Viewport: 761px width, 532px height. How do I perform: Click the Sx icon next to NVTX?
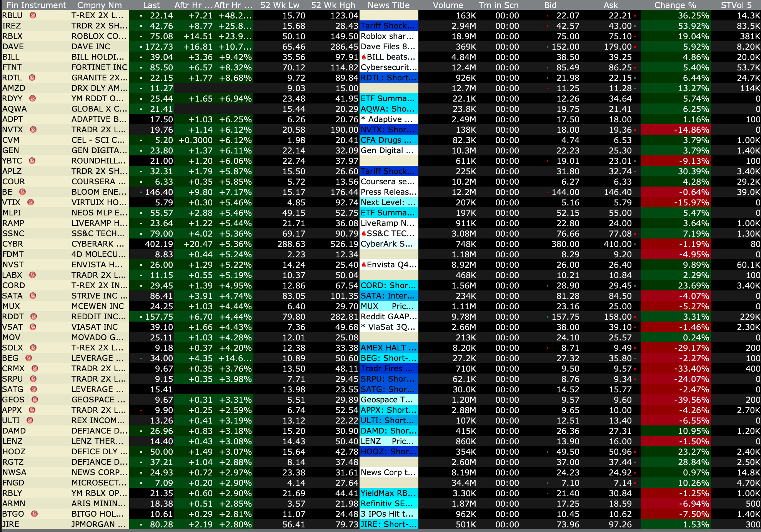click(33, 130)
